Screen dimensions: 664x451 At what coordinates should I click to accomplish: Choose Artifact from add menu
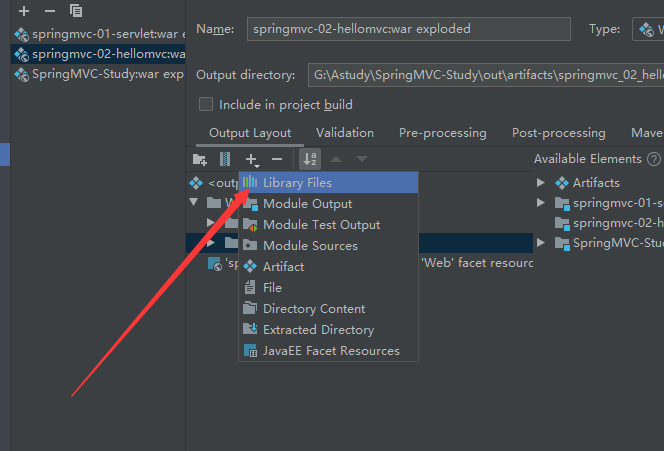coord(329,267)
